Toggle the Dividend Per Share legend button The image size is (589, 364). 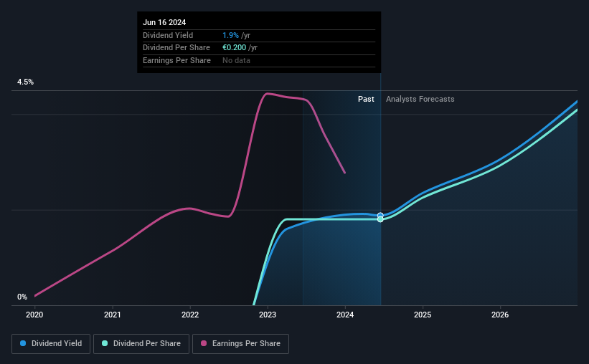141,344
